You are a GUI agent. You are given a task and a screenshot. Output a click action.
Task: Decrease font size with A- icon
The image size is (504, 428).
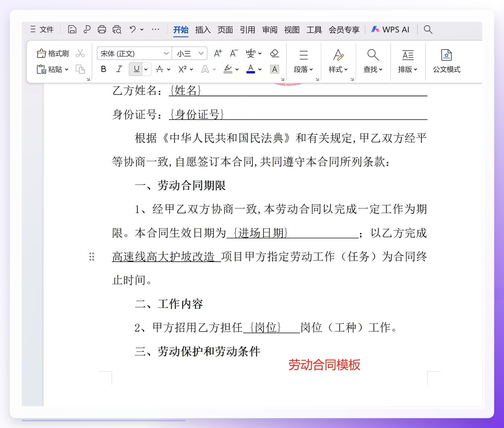pyautogui.click(x=234, y=53)
